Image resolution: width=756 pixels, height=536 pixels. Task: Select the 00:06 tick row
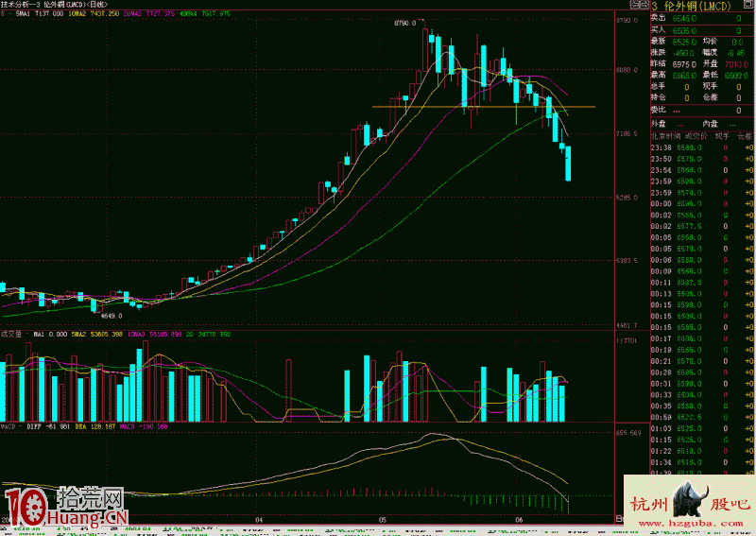702,260
